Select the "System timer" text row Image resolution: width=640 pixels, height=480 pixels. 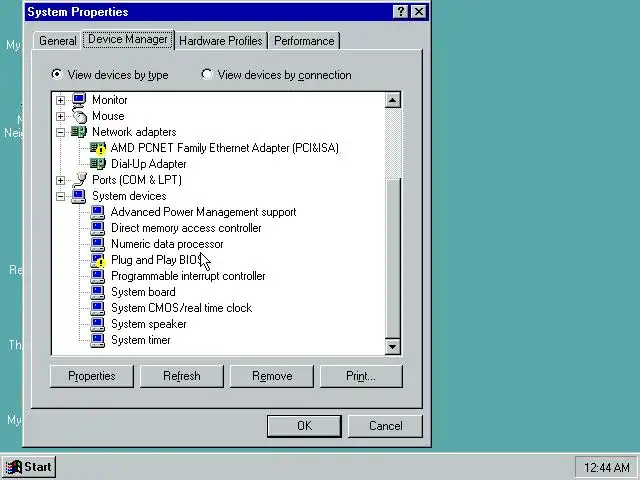(x=141, y=340)
